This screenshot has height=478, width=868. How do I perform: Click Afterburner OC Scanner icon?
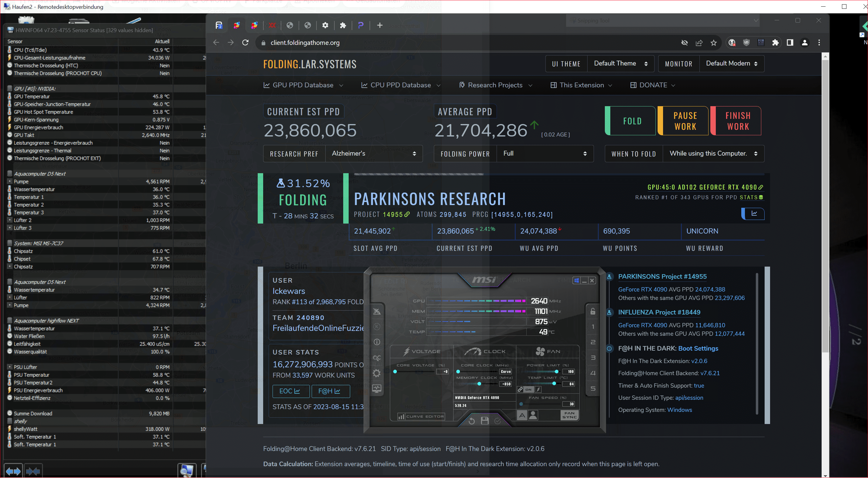click(376, 358)
